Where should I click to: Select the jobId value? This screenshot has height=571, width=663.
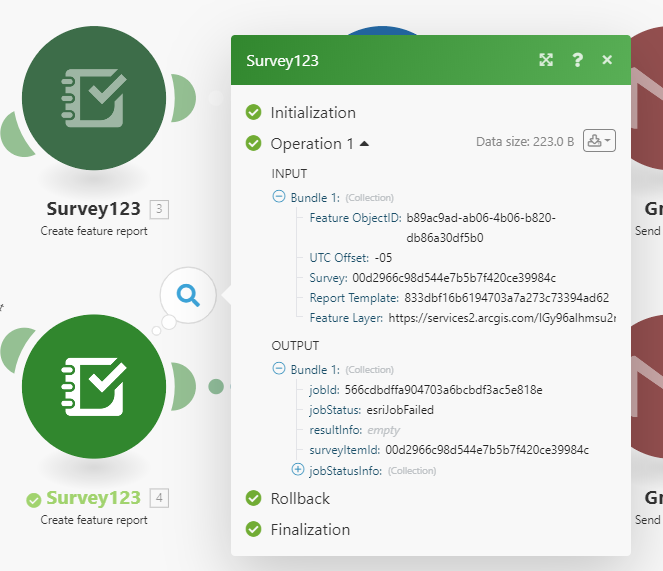tap(444, 390)
